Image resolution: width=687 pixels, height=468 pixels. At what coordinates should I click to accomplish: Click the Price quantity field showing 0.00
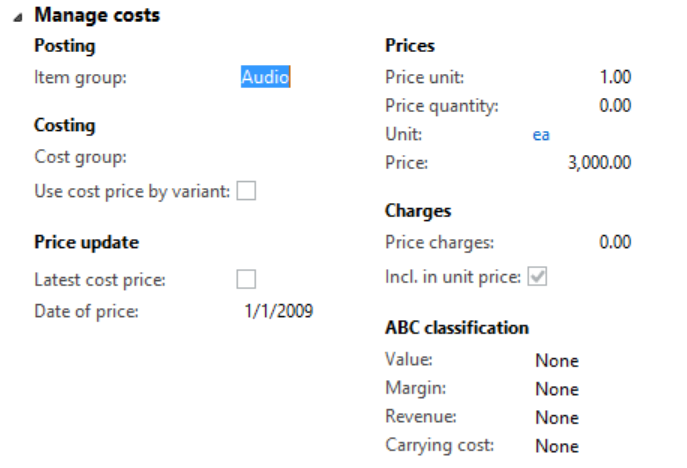[614, 105]
